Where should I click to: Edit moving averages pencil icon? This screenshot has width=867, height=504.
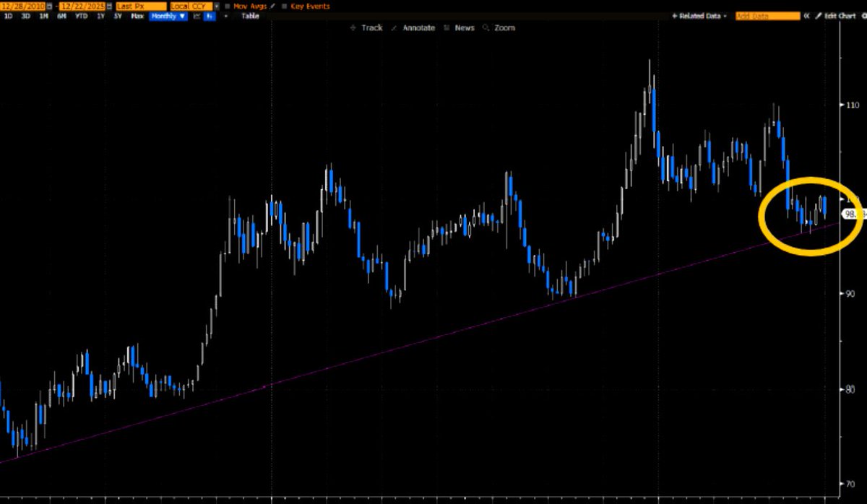pos(271,6)
